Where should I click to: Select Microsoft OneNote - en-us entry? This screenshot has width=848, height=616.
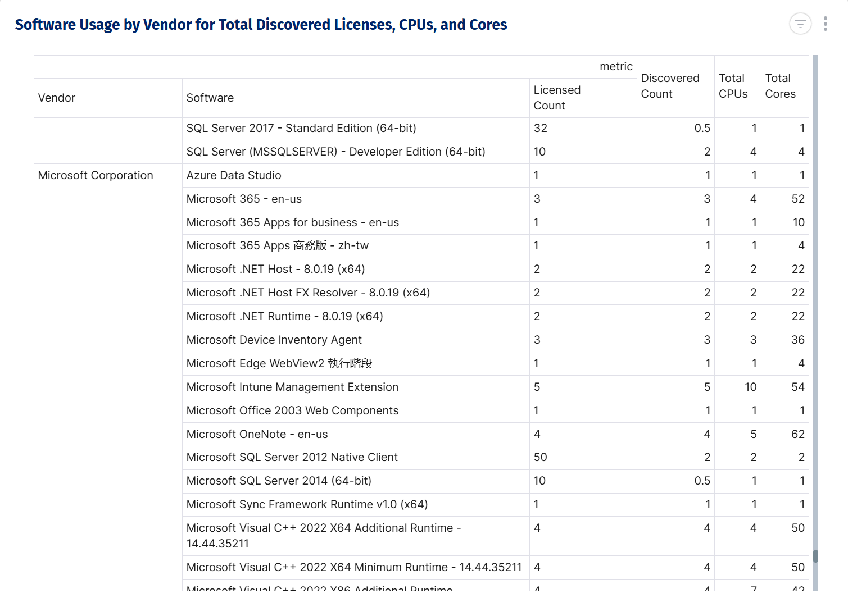pos(257,434)
